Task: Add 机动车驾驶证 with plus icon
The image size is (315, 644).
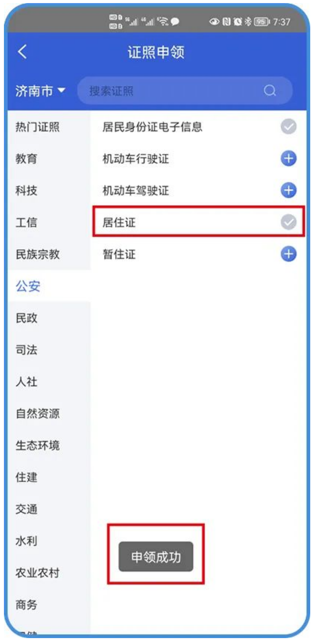Action: point(288,190)
